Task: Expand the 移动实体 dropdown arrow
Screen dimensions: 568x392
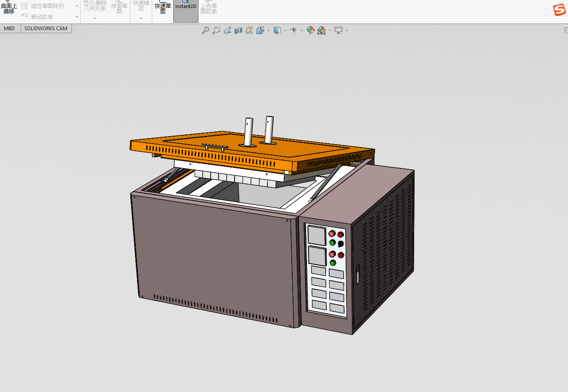Action: point(77,17)
